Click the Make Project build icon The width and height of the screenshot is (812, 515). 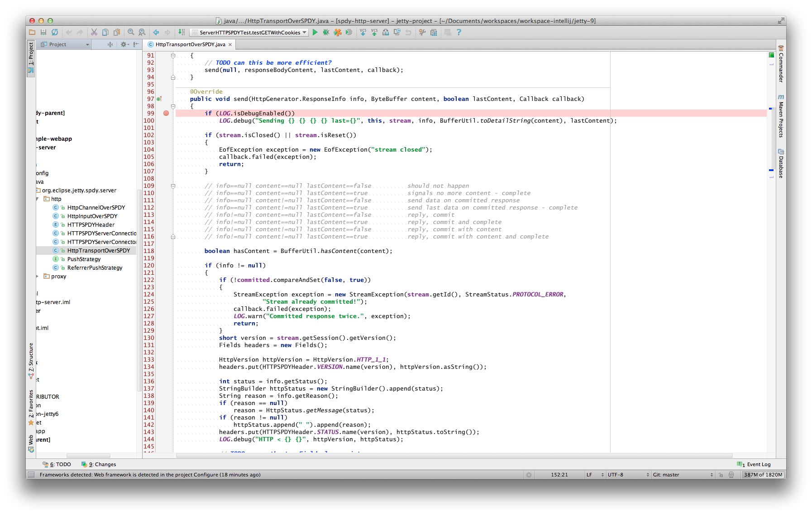click(182, 32)
